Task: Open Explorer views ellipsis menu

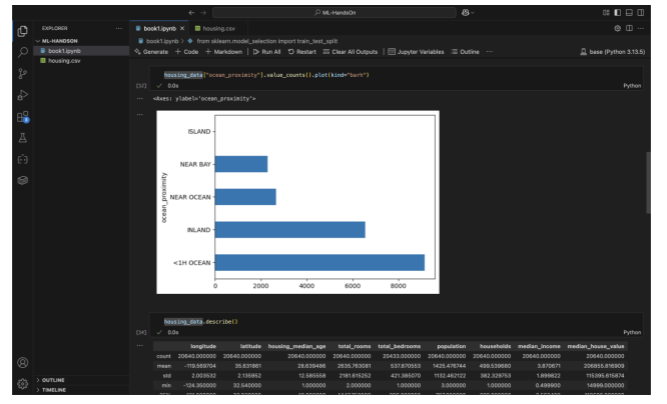Action: (119, 28)
